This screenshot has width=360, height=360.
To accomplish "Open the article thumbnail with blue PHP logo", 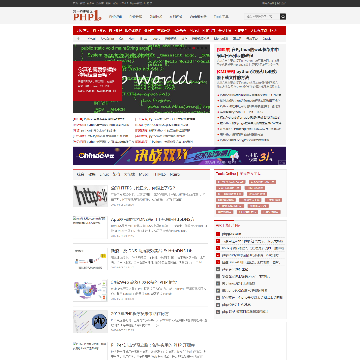I will coord(90,321).
